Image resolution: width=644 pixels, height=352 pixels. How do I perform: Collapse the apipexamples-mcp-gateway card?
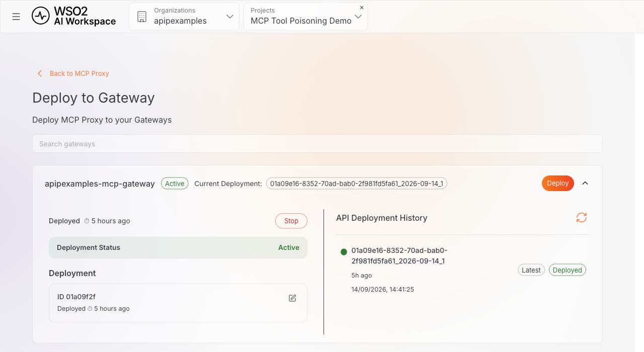(x=585, y=183)
